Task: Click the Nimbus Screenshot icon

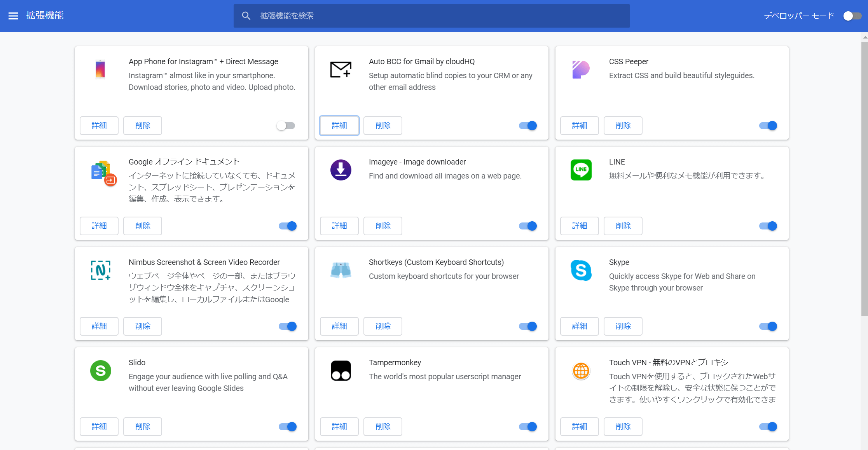Action: pos(100,270)
